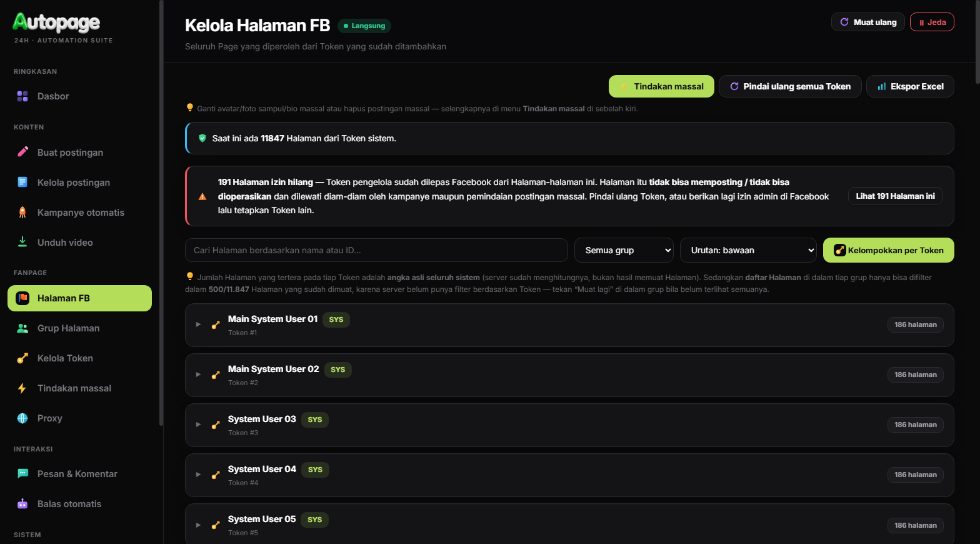
Task: Open the Urutan: bawaan sort dropdown
Action: 748,250
